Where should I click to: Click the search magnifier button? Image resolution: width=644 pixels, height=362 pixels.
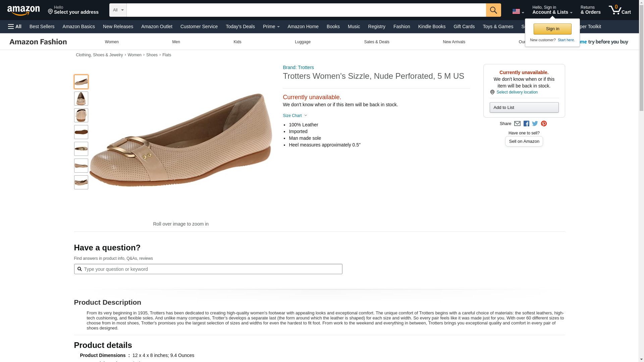pyautogui.click(x=493, y=10)
